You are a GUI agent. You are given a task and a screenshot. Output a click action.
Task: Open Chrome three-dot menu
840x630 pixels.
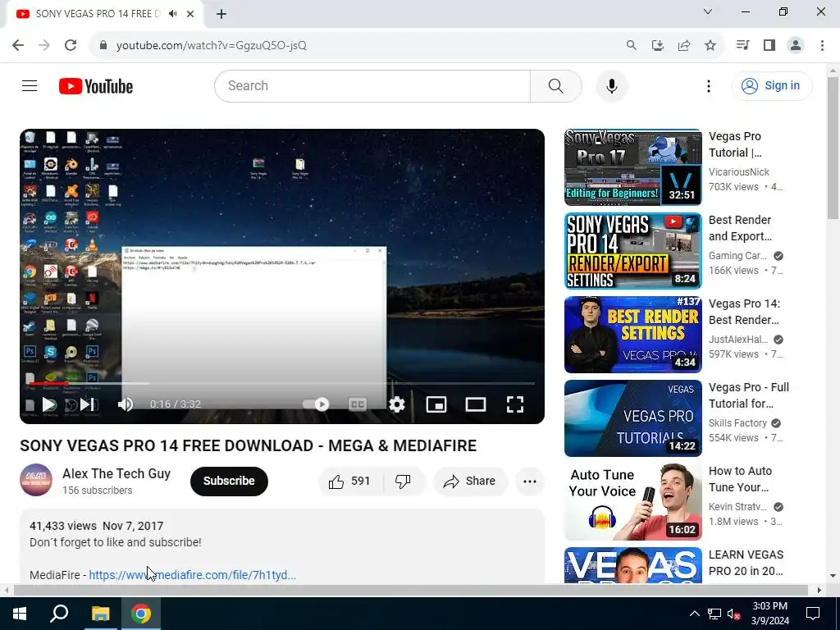[x=822, y=46]
